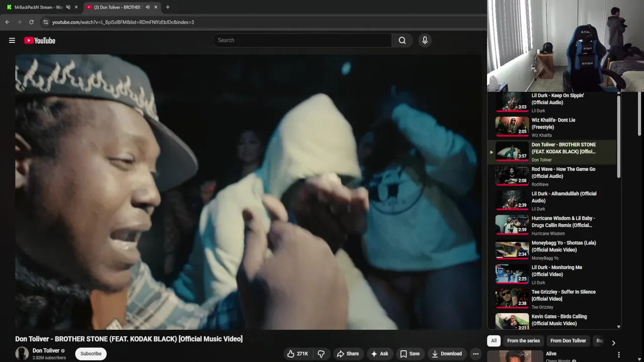Click the search magnifier button

pyautogui.click(x=402, y=40)
